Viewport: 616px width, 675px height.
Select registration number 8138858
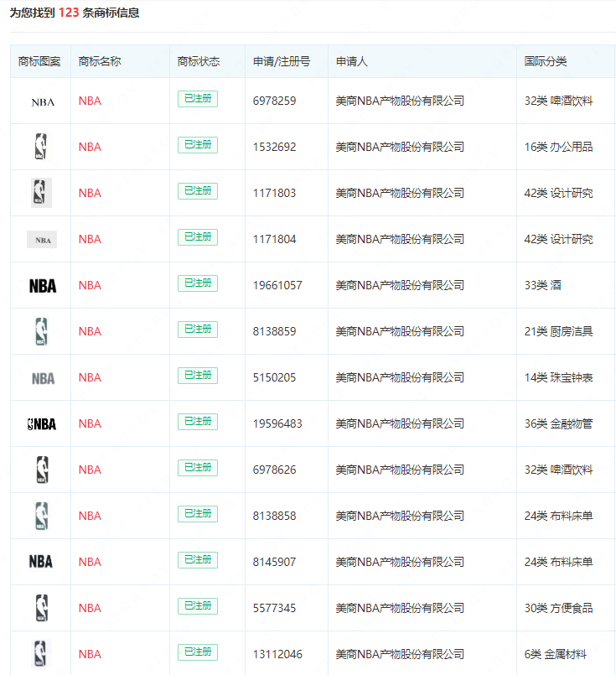(x=274, y=516)
